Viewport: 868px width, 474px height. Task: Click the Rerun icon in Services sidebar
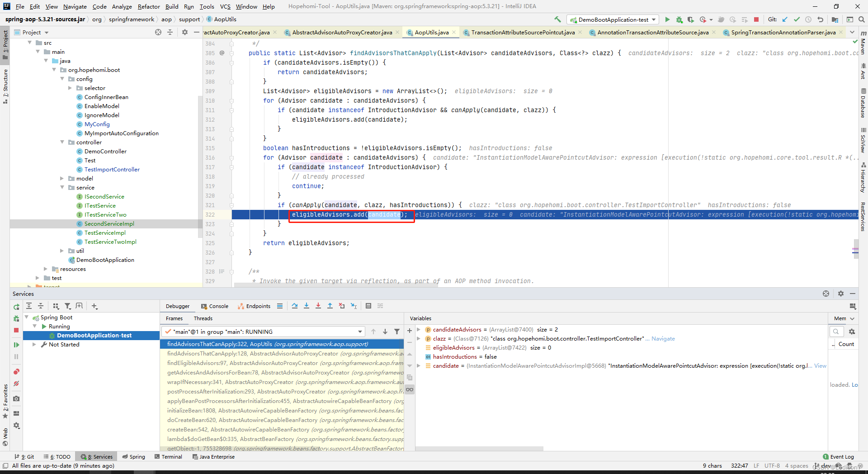click(16, 307)
